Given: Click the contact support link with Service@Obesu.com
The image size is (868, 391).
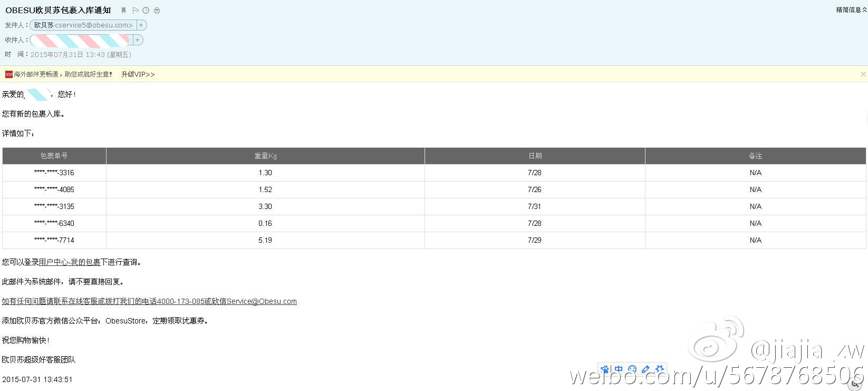Looking at the screenshot, I should tap(149, 301).
